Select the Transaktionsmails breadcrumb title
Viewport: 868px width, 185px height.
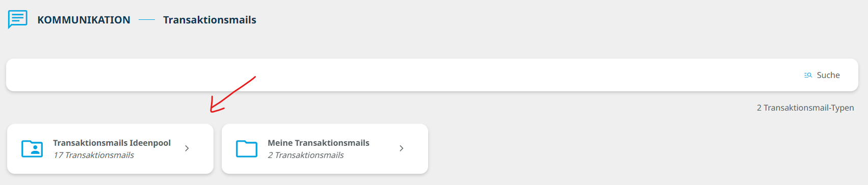[209, 20]
